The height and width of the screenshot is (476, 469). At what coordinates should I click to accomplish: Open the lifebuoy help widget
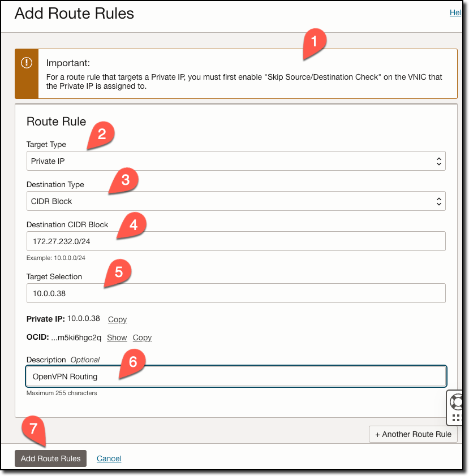coord(458,403)
